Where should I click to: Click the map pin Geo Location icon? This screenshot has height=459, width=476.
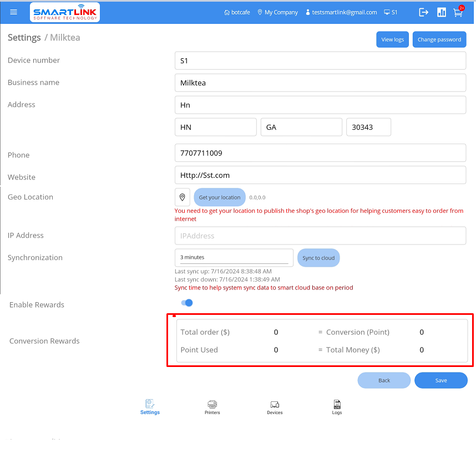(x=183, y=197)
